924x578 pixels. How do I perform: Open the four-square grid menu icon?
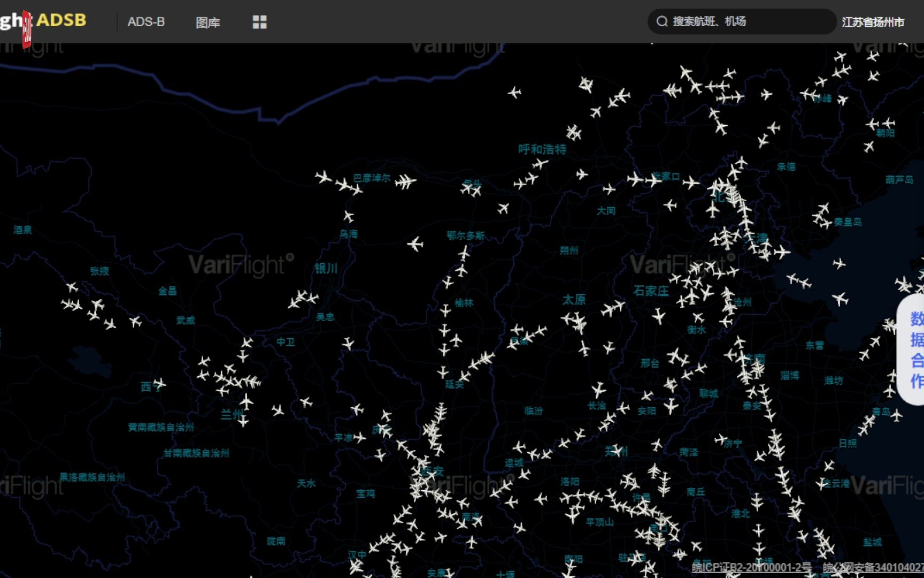[x=259, y=22]
